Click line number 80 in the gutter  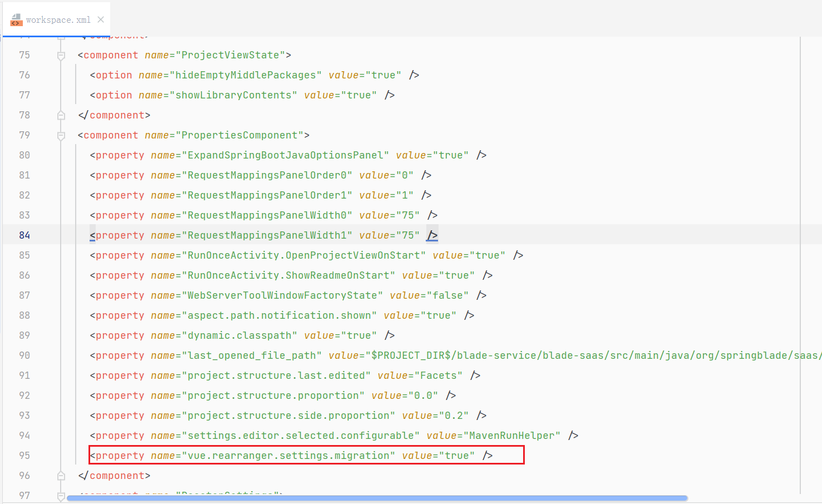(24, 155)
